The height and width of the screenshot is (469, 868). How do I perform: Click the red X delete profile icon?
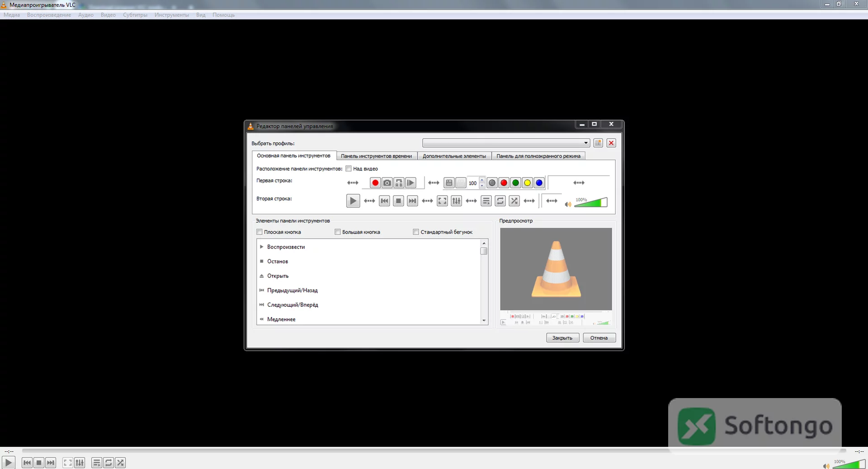click(611, 143)
